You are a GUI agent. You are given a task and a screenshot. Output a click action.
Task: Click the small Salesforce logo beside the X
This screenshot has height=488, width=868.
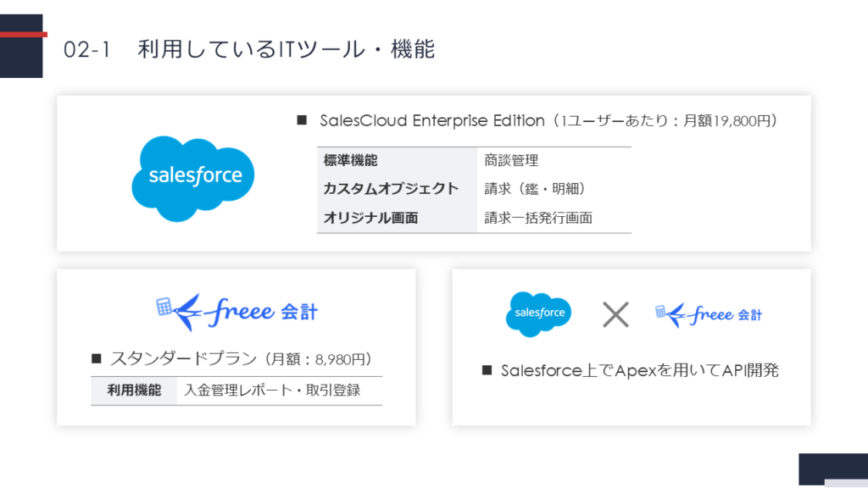(539, 313)
